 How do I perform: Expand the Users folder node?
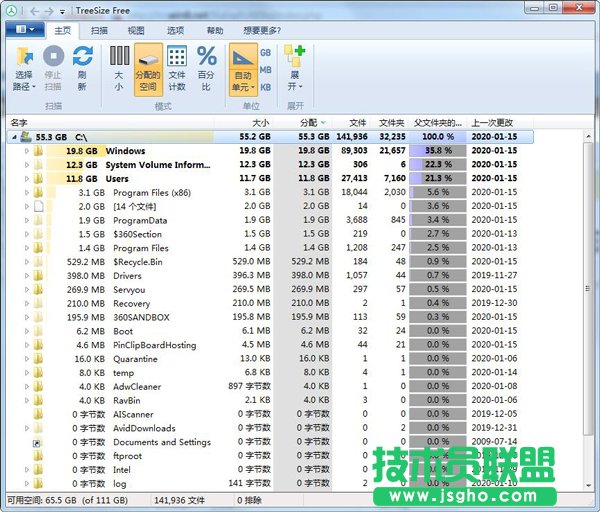coord(27,179)
